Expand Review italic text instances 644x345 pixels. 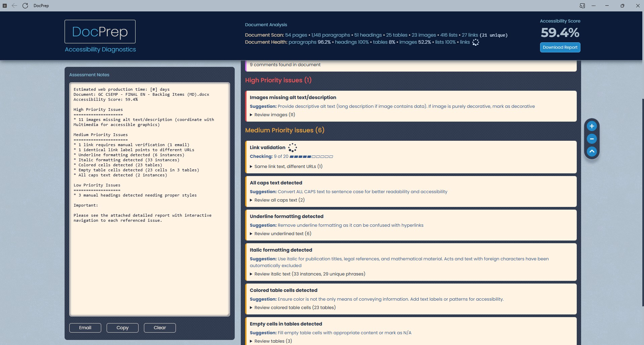(309, 274)
